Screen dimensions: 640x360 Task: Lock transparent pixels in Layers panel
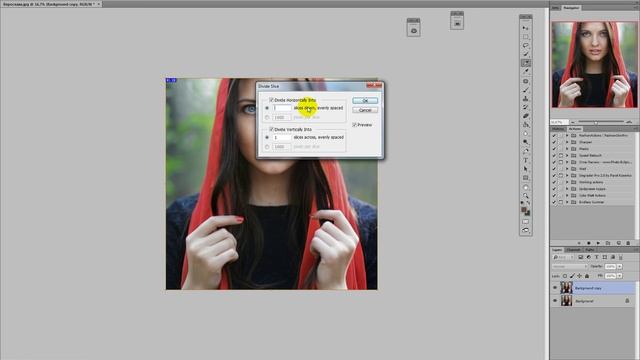[564, 276]
